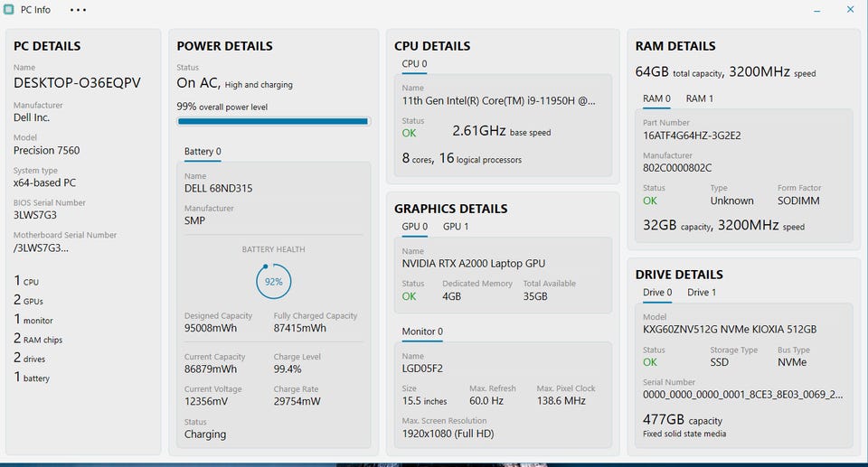Screen dimensions: 868x467
Task: Click the 64GB total capacity text
Action: (x=679, y=72)
